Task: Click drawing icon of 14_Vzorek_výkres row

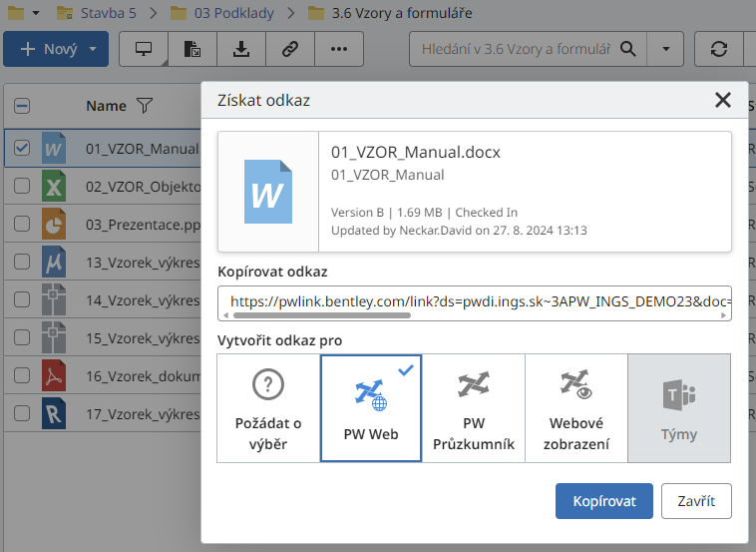Action: [54, 299]
